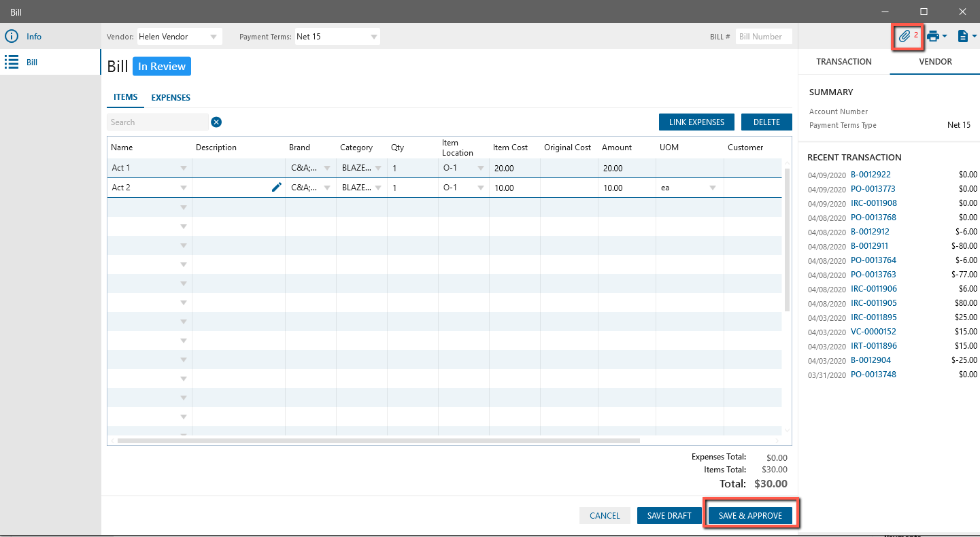980x537 pixels.
Task: Select the Bill list icon in sidebar
Action: coord(12,63)
